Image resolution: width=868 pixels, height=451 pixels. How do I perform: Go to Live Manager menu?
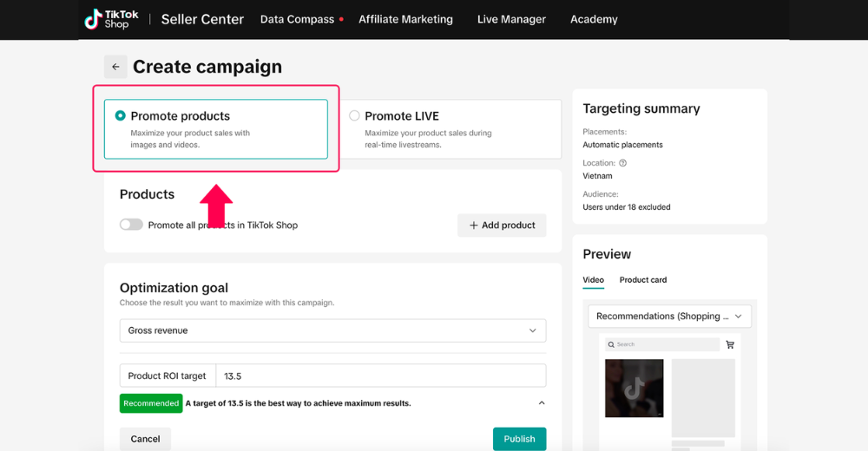[x=511, y=19]
